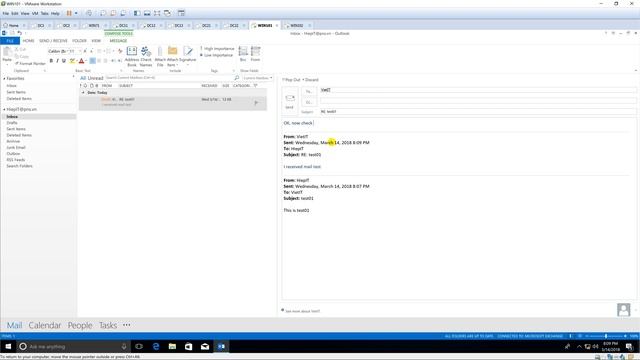Screen dimensions: 640x360
Task: Open Tasks in the navigation bar
Action: 108,325
